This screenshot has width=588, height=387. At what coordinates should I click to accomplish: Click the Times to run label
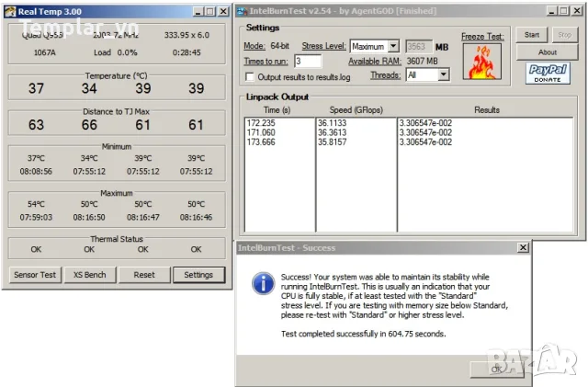coord(266,62)
